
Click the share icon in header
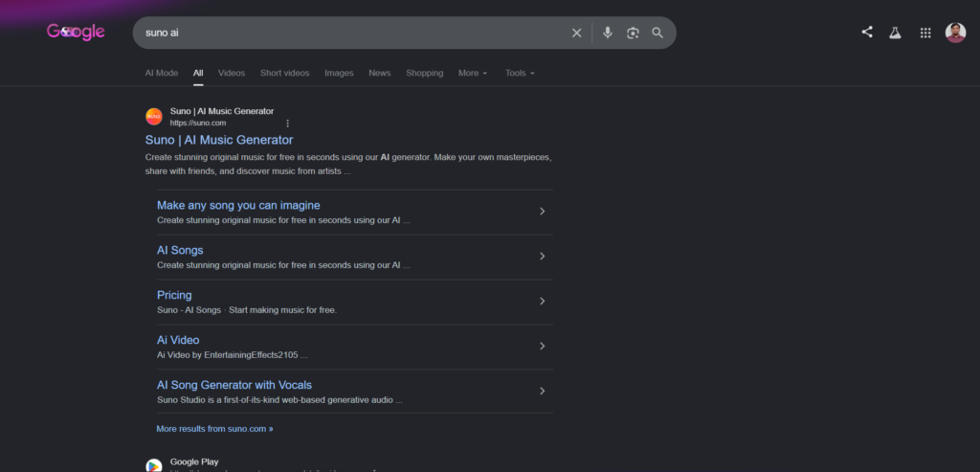(x=867, y=32)
